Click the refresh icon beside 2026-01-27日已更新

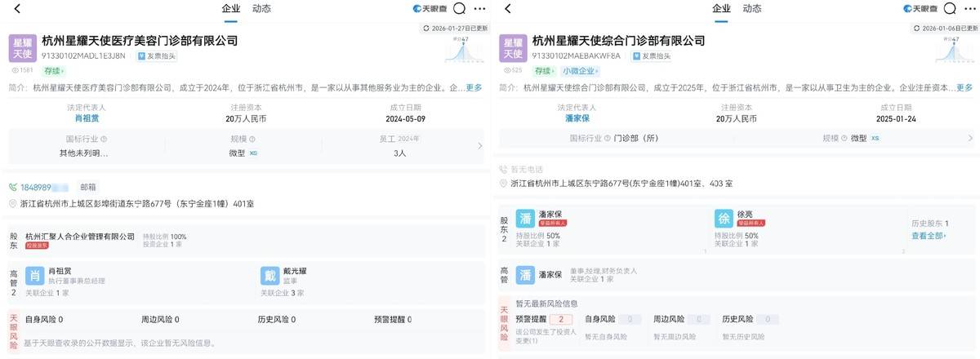(x=425, y=28)
